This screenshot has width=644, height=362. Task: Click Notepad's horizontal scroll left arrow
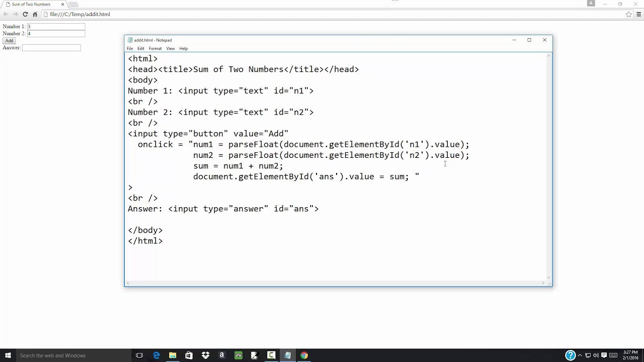128,284
